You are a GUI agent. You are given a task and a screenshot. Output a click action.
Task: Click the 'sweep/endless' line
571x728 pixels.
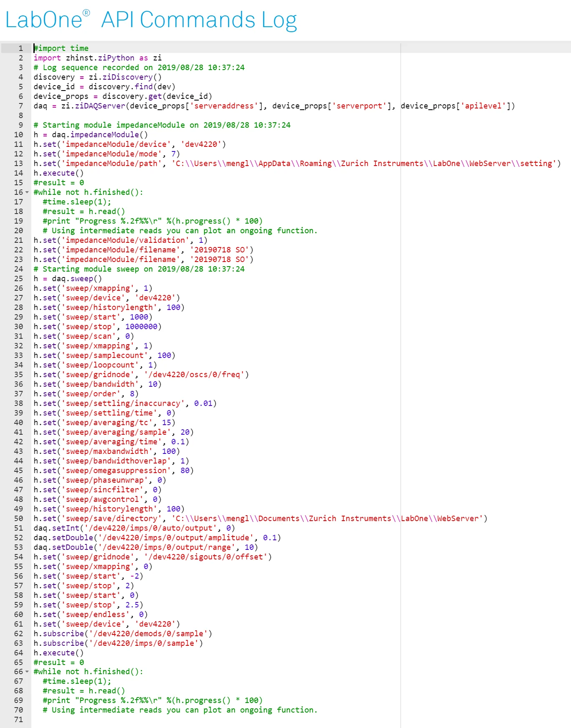(91, 615)
